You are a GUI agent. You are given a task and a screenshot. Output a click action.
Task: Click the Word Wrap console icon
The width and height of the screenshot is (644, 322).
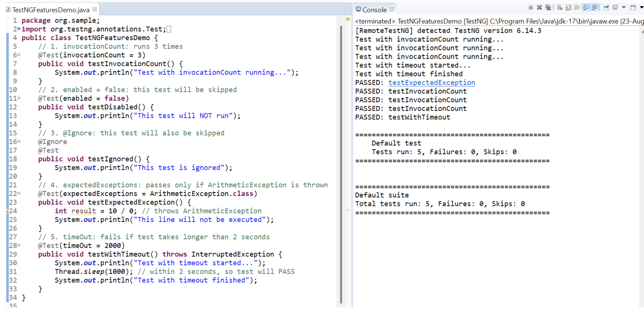(x=577, y=7)
